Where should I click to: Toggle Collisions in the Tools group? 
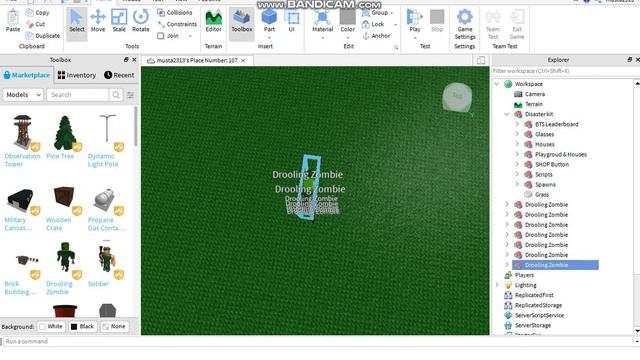(175, 13)
